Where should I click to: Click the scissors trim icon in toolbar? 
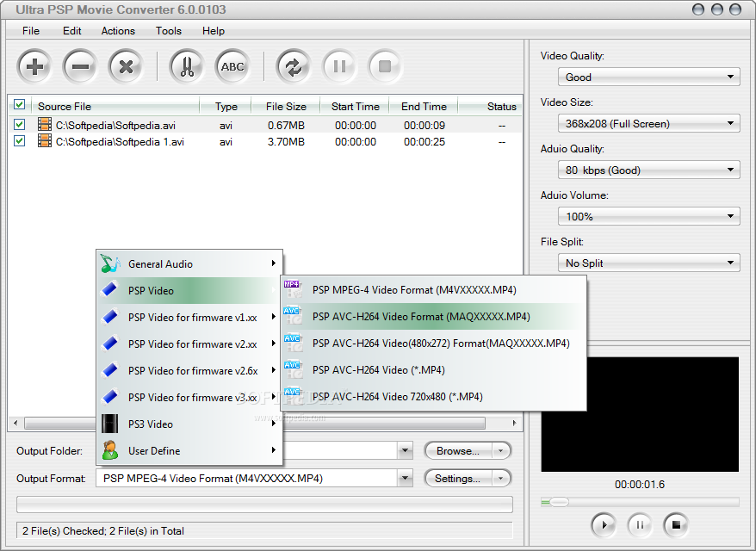coord(187,66)
